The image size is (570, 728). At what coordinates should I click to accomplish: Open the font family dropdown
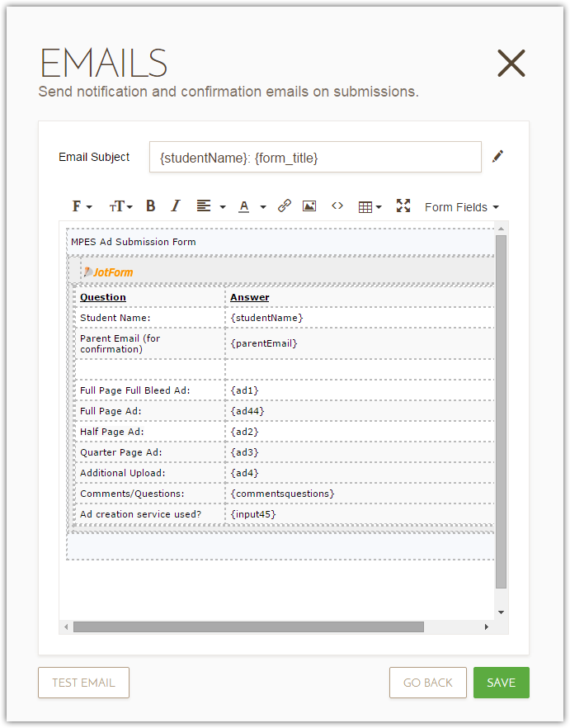(x=82, y=206)
